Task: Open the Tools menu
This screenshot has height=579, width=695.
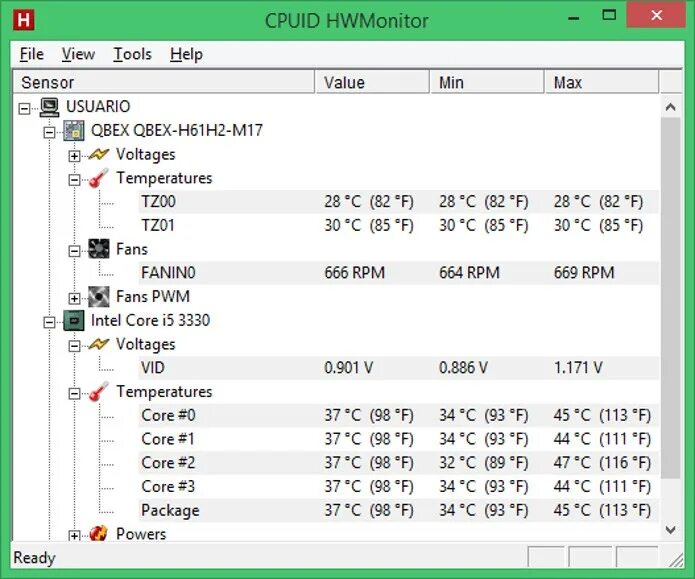Action: pos(133,54)
